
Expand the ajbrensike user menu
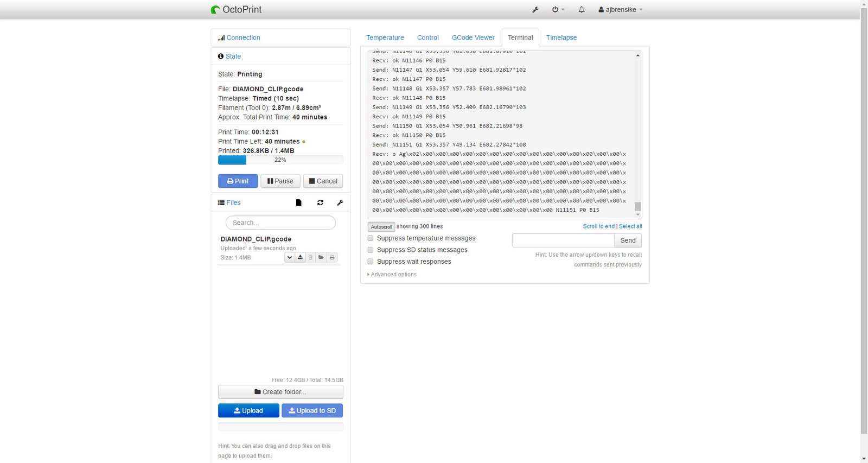pos(621,10)
